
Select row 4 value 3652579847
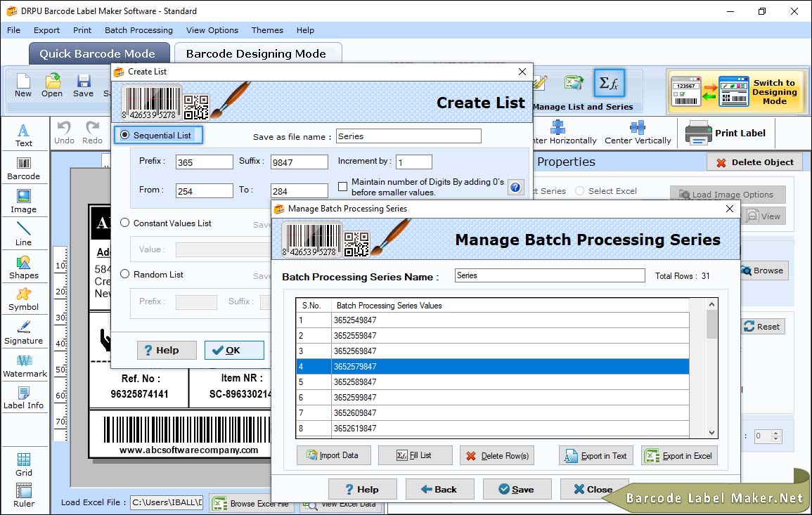(493, 367)
